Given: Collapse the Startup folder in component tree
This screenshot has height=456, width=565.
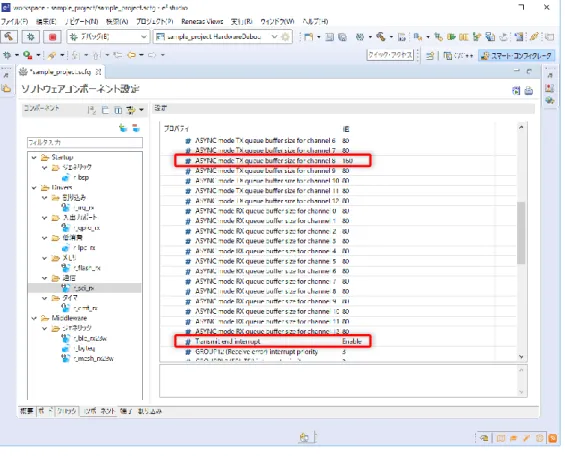Looking at the screenshot, I should (x=34, y=157).
